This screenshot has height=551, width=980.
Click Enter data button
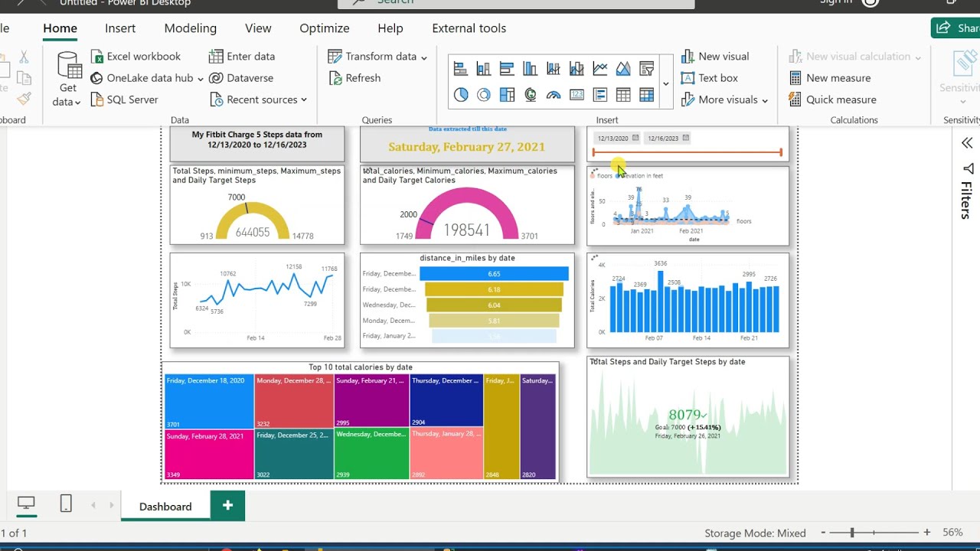click(242, 57)
